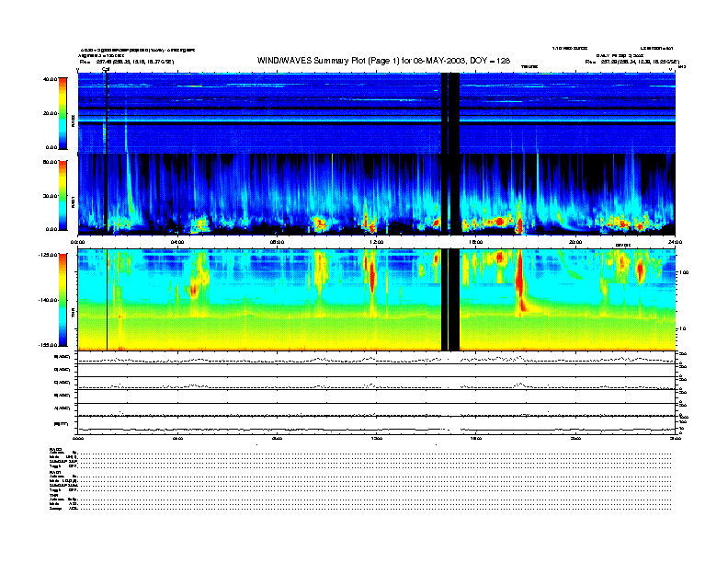The height and width of the screenshot is (563, 728).
Task: Click the WIND/WAVES Summary Plot title text
Action: [x=383, y=61]
